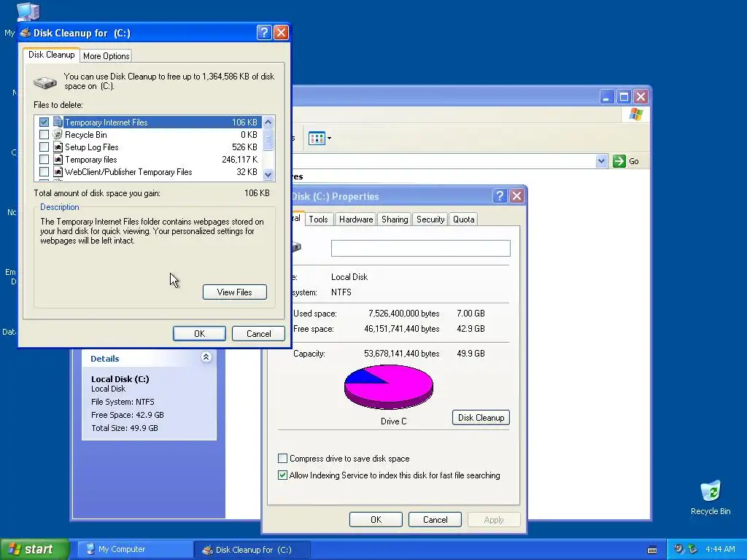
Task: Click the Views icon in My Computer toolbar
Action: 317,138
